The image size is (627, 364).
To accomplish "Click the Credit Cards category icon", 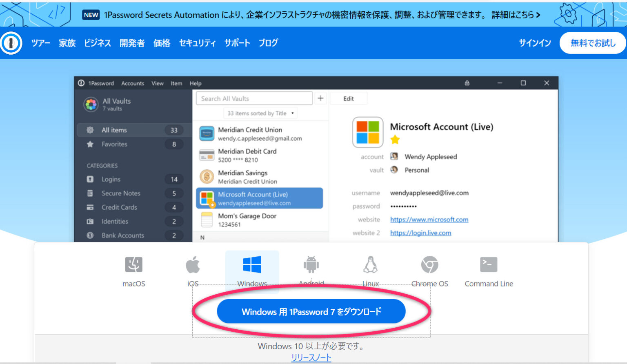I will (x=90, y=207).
